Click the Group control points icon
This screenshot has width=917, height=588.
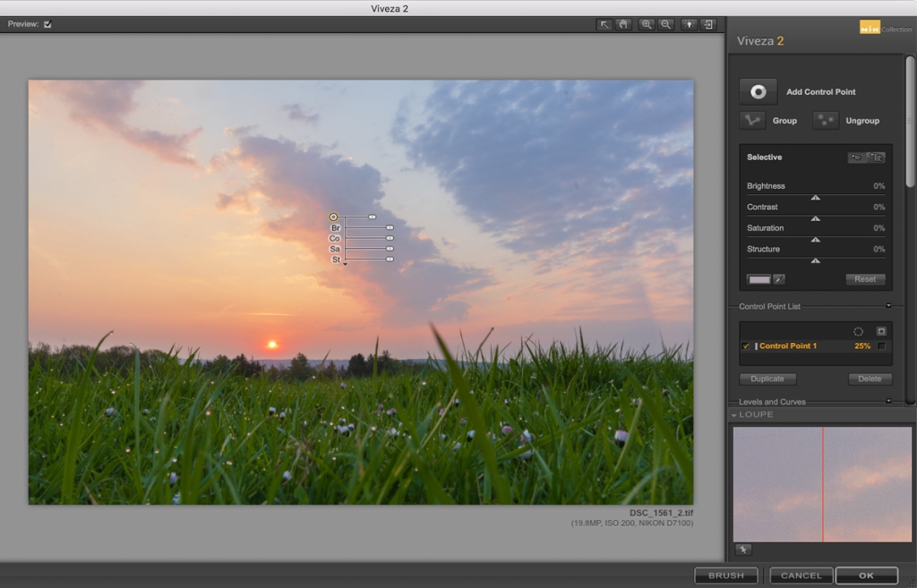(752, 121)
